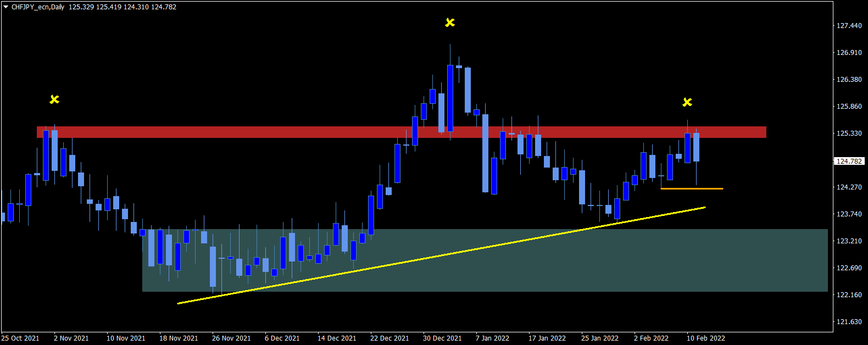Click the 30 Dec 2021 date label

(x=442, y=338)
